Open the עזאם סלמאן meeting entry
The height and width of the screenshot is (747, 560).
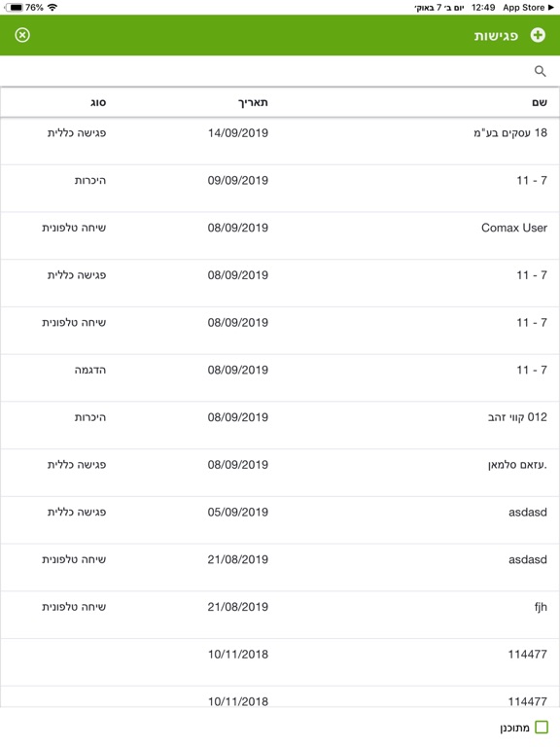tap(280, 473)
